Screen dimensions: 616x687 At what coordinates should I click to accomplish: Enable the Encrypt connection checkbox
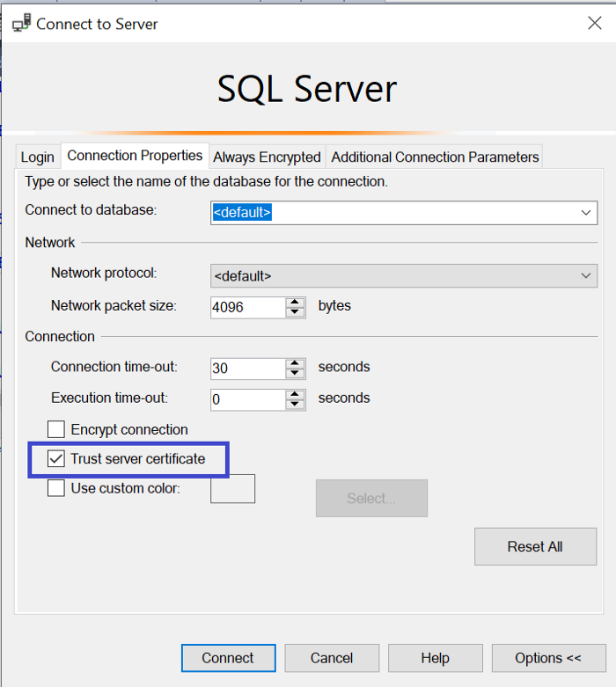(x=56, y=429)
